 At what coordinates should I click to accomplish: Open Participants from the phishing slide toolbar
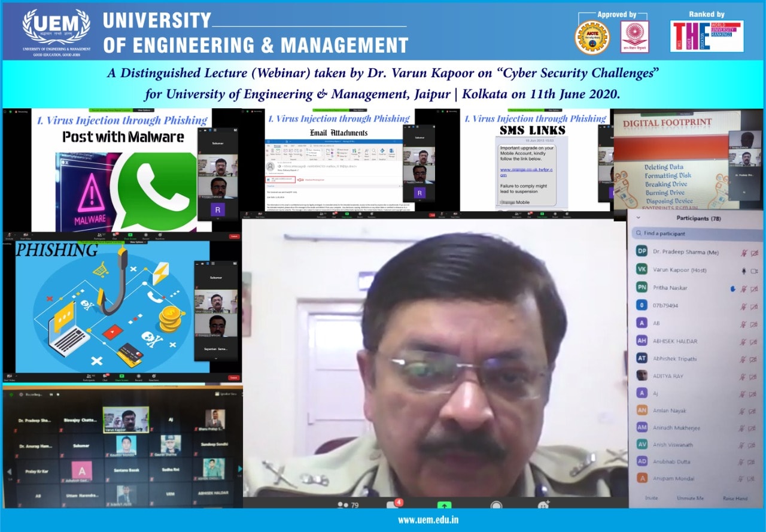point(89,377)
